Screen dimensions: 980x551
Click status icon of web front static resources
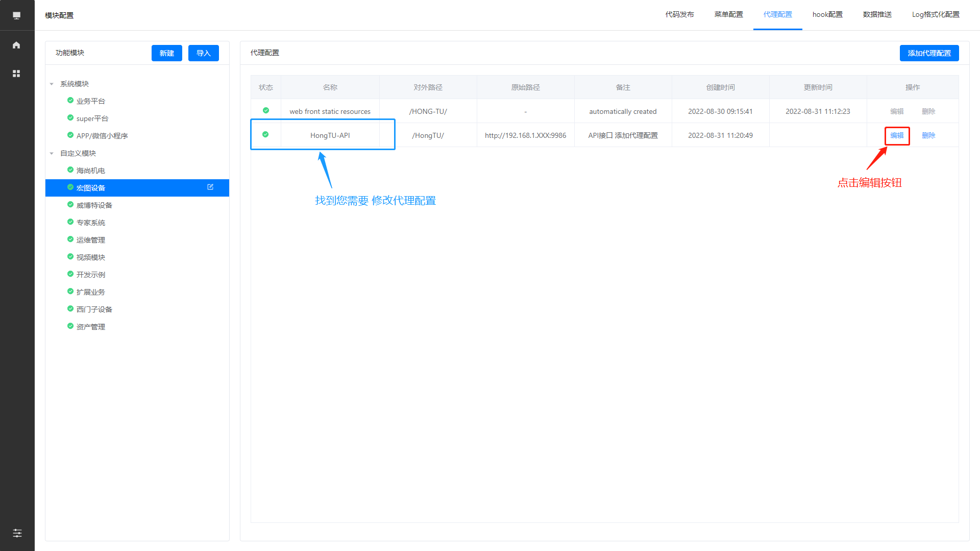[x=266, y=111]
